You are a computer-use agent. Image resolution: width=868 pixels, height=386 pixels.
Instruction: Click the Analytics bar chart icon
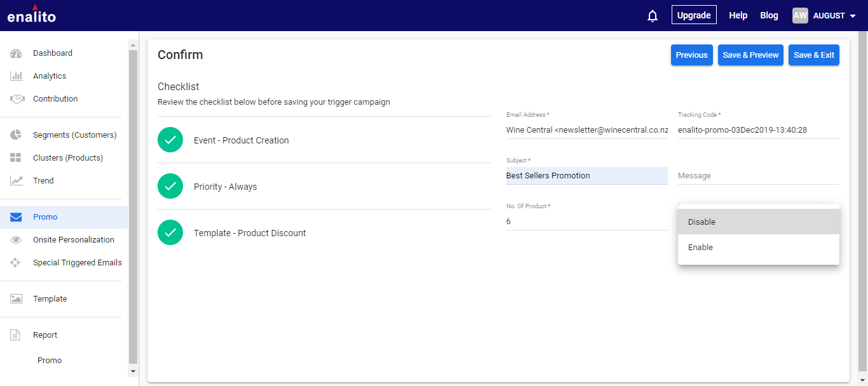[x=17, y=76]
